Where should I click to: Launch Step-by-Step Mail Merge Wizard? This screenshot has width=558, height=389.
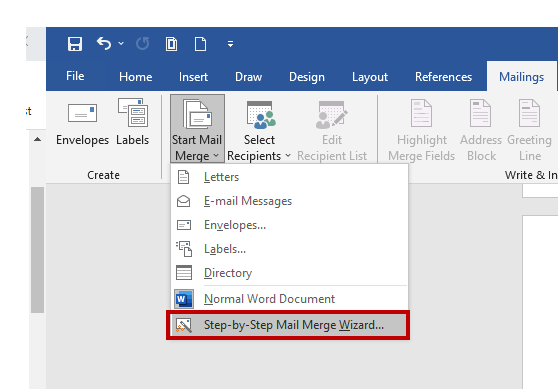pyautogui.click(x=288, y=325)
